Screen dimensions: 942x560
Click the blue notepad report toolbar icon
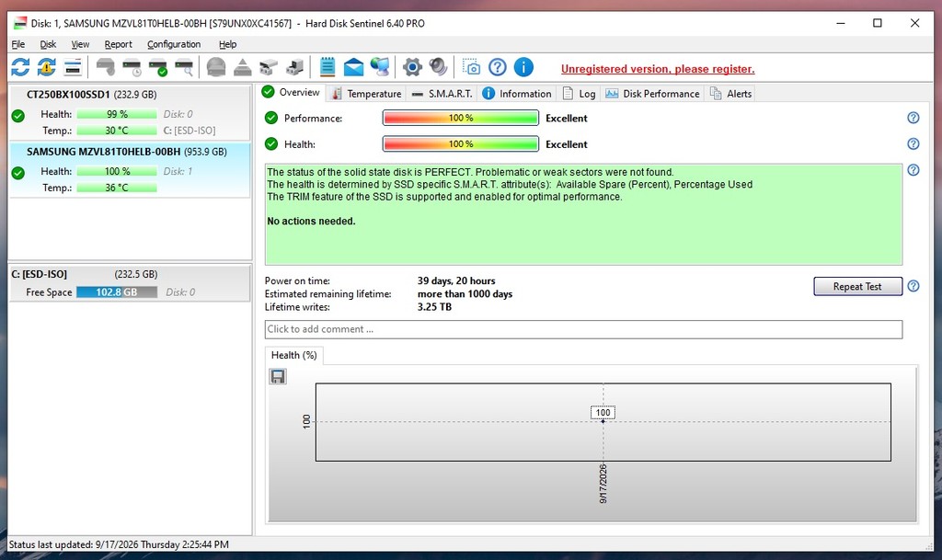pyautogui.click(x=327, y=67)
